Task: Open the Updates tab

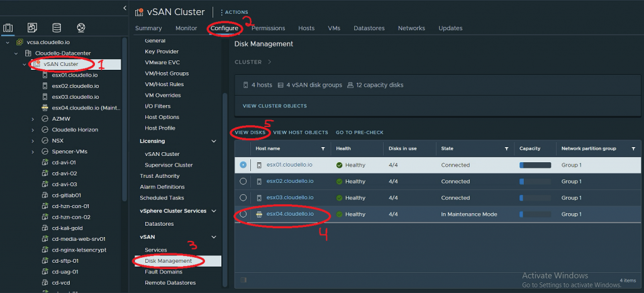Action: click(x=450, y=28)
